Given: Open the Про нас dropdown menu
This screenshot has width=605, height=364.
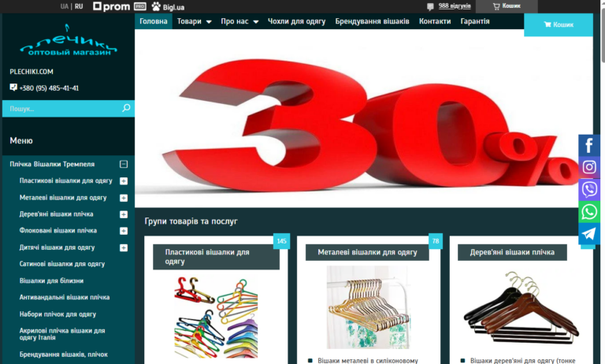Looking at the screenshot, I should [239, 21].
